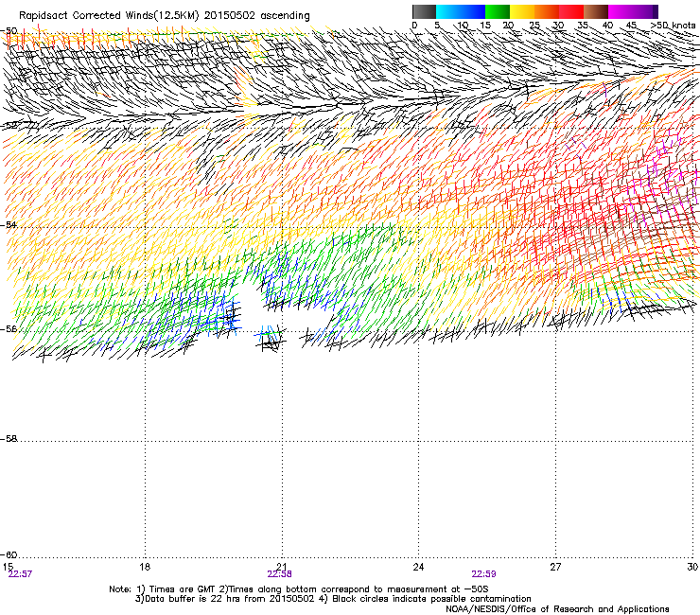This screenshot has width=700, height=615.
Task: Click the brown 35-40 knots legend swatch
Action: click(x=596, y=11)
